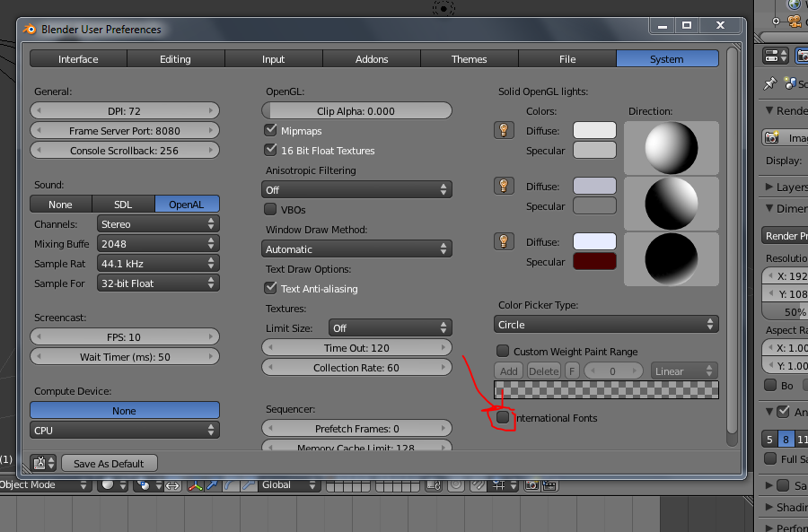808x532 pixels.
Task: Toggle the third solid OpenGL light bulb
Action: tap(504, 241)
